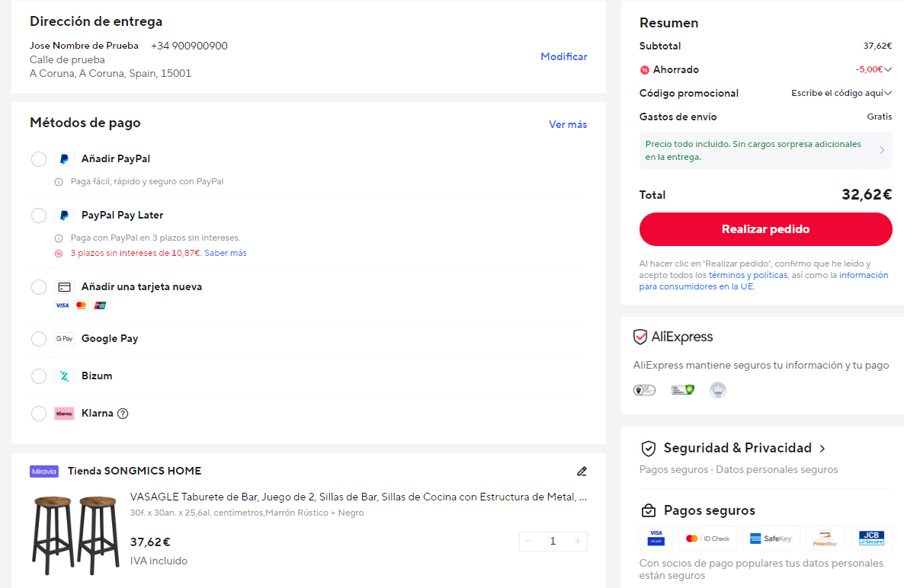Click Marrón Rústico + Negro variant text
The height and width of the screenshot is (588, 904).
pos(314,513)
